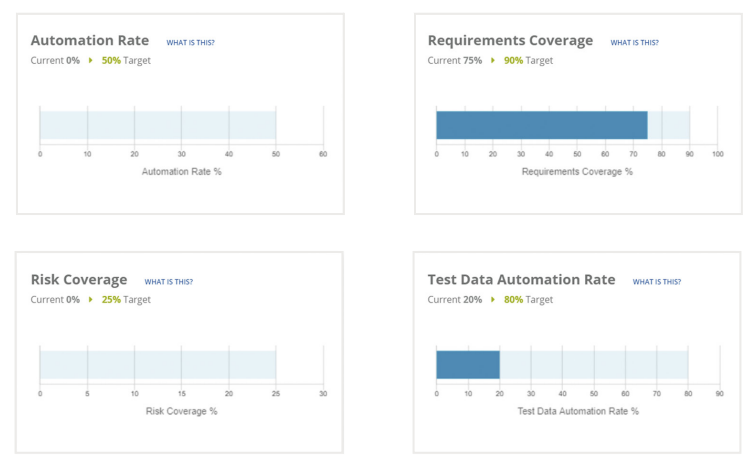Click the Automation Rate card title

(90, 41)
